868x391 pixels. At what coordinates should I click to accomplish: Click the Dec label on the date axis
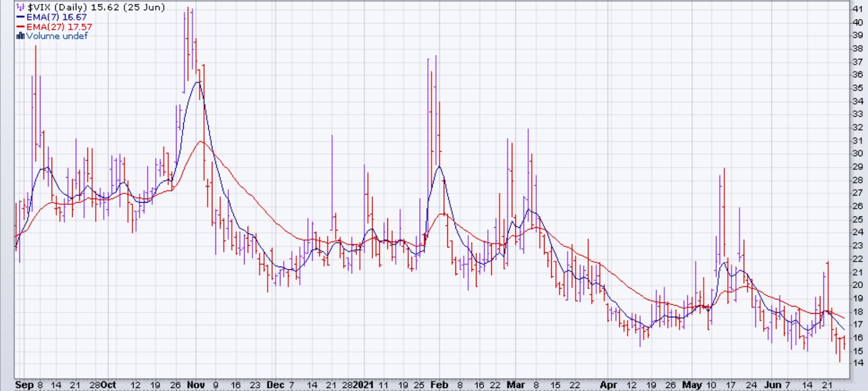click(x=276, y=385)
